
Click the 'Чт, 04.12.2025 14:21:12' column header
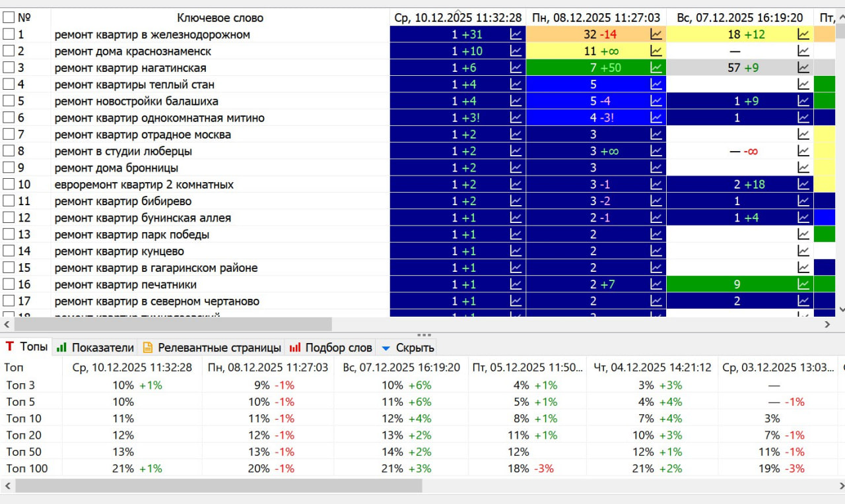pos(652,367)
